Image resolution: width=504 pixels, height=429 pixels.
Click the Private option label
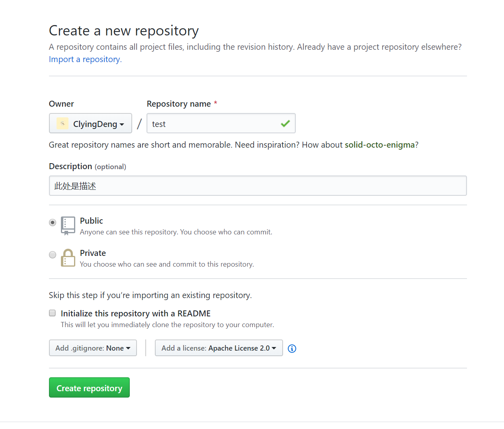93,253
